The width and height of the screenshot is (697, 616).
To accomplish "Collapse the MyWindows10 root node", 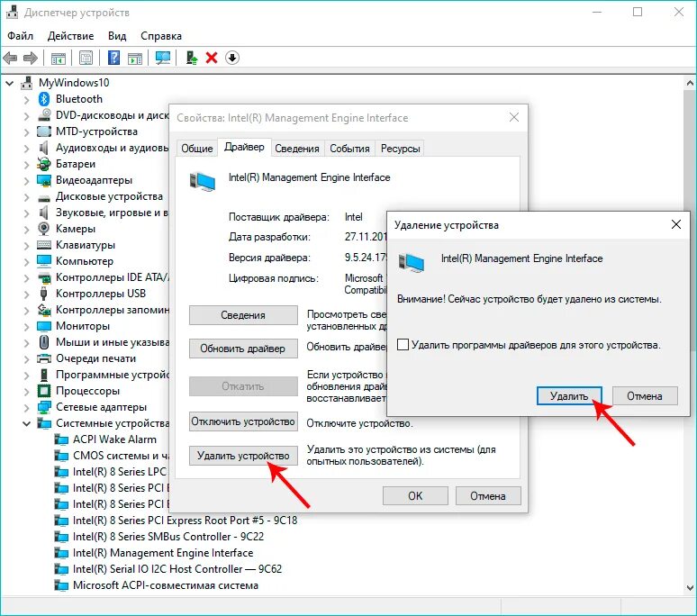I will (x=10, y=83).
